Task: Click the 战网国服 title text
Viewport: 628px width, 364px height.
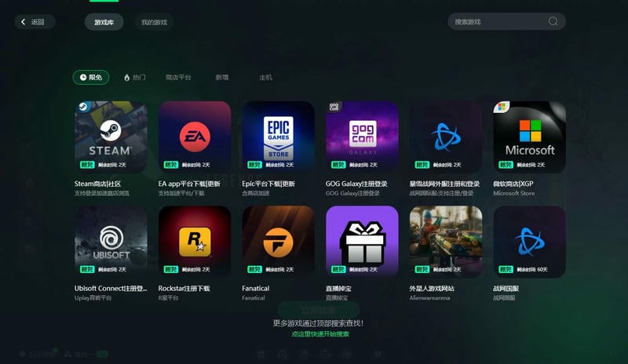Action: coord(506,289)
